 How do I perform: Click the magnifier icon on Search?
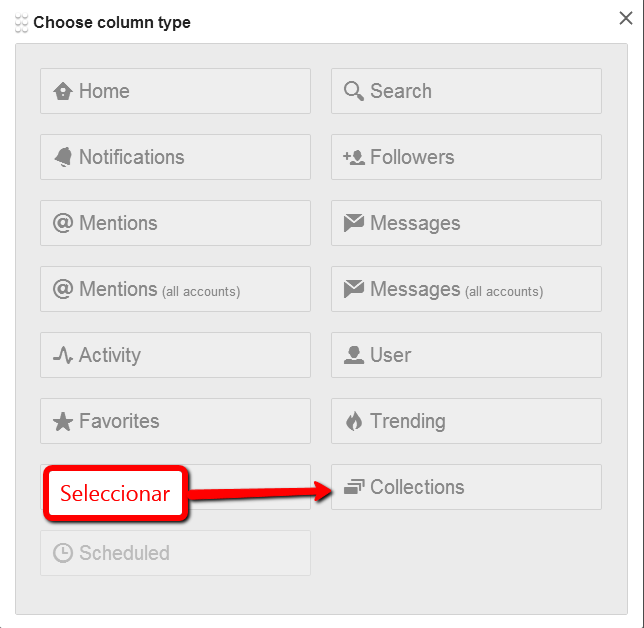click(x=353, y=91)
